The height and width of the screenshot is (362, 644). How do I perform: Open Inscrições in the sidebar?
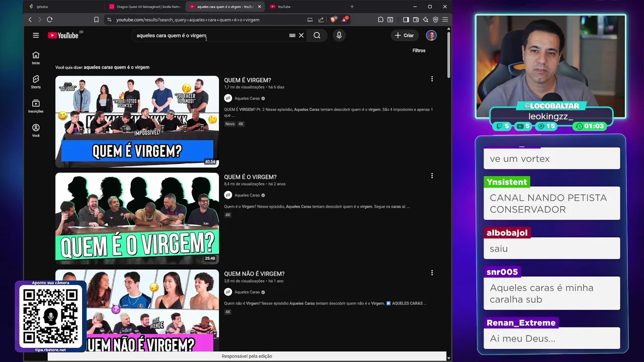(x=36, y=106)
